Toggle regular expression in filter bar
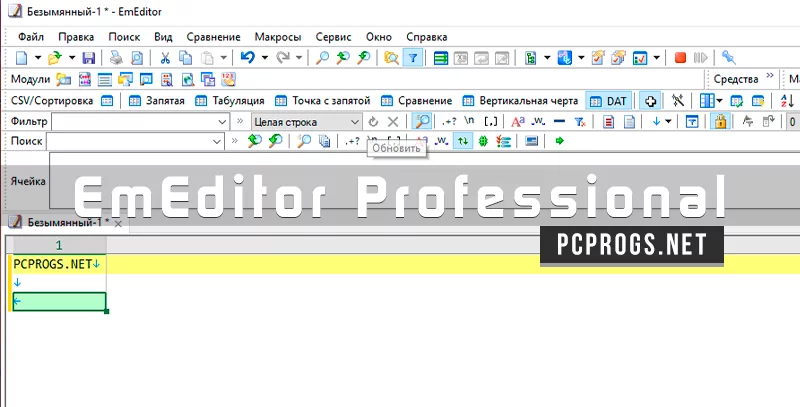Viewport: 800px width, 407px height. (449, 122)
